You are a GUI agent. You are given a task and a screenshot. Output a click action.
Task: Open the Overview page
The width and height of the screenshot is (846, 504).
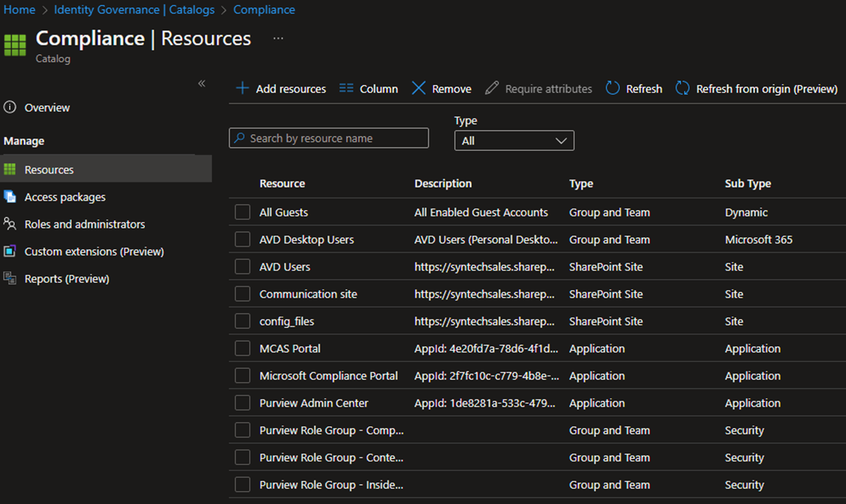pyautogui.click(x=47, y=107)
